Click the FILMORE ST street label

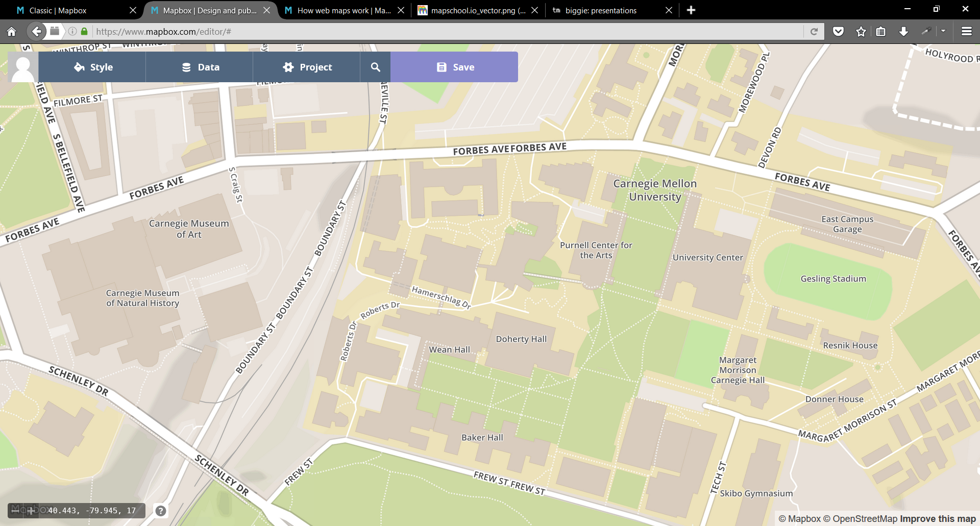(x=78, y=101)
